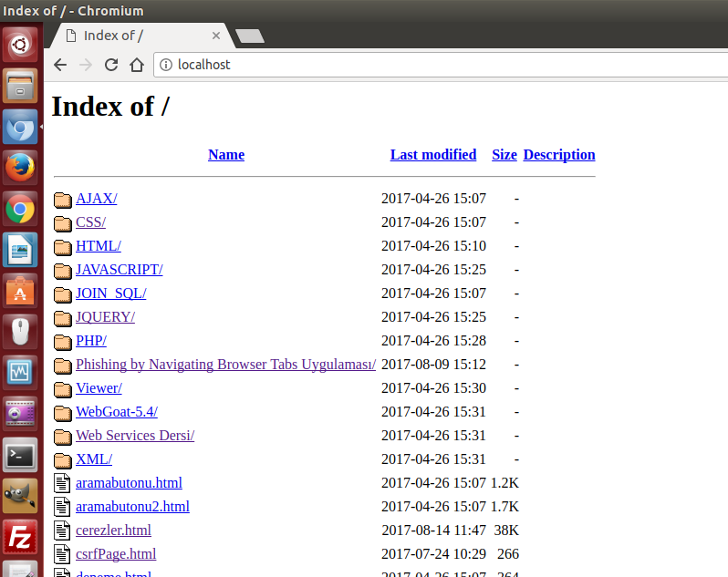The height and width of the screenshot is (577, 728).
Task: Open System Monitor from the dock
Action: (20, 373)
